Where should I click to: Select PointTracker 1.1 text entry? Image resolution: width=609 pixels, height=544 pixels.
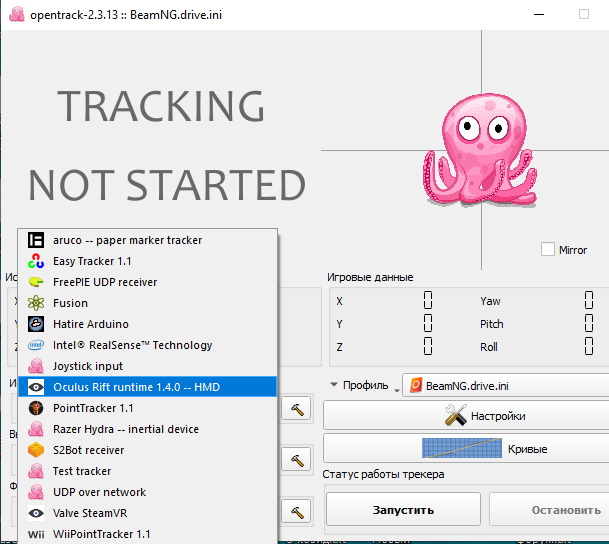coord(93,408)
